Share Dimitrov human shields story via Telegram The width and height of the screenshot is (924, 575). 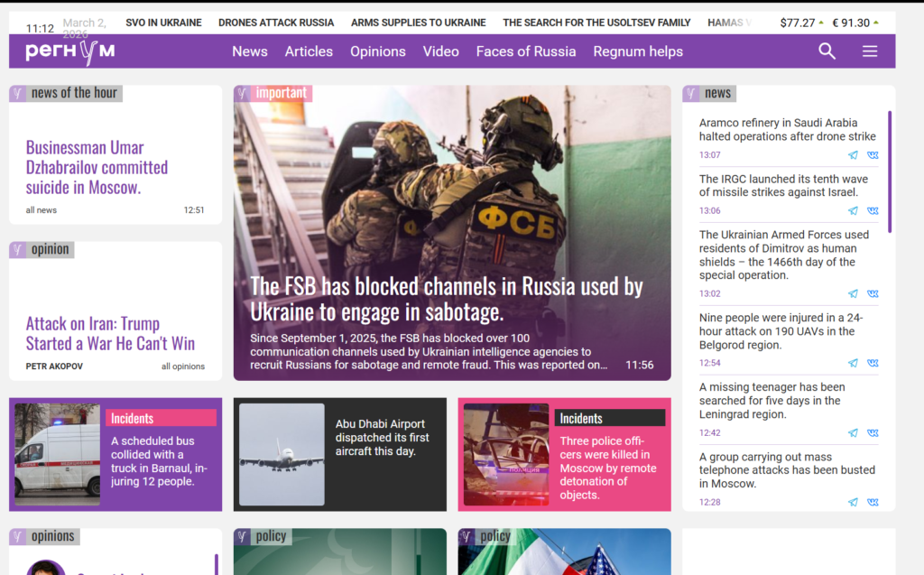click(853, 293)
